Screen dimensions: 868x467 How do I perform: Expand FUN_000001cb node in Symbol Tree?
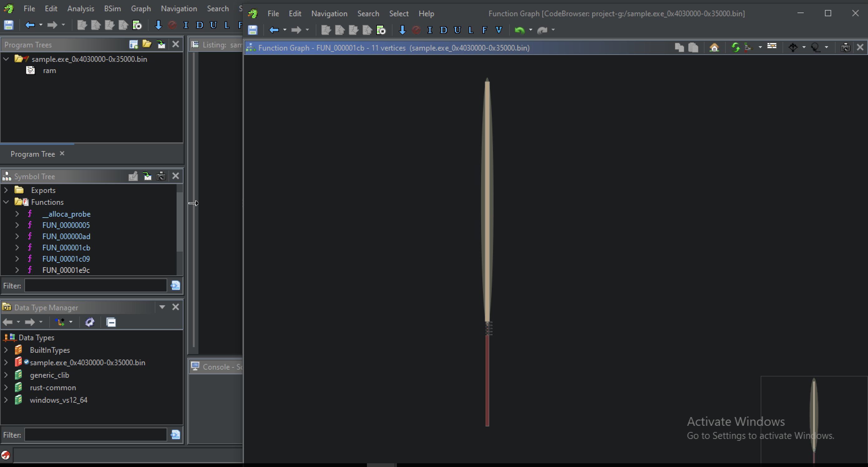(17, 248)
